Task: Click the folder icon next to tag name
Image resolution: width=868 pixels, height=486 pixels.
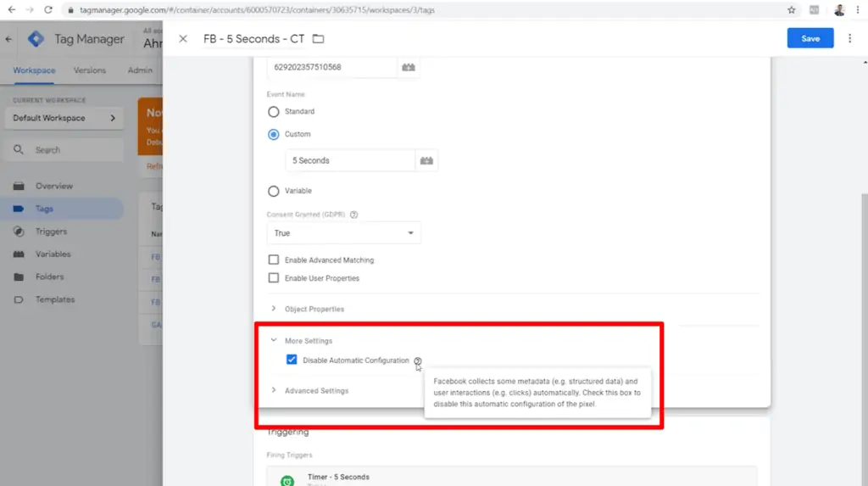Action: click(x=318, y=39)
